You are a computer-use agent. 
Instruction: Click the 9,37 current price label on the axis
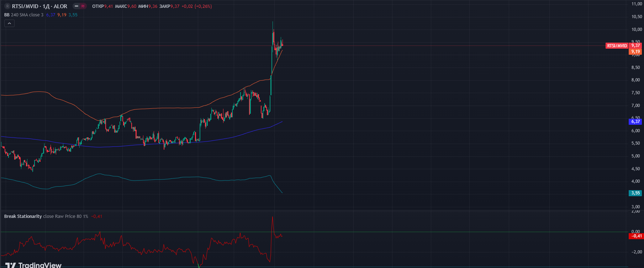[635, 45]
